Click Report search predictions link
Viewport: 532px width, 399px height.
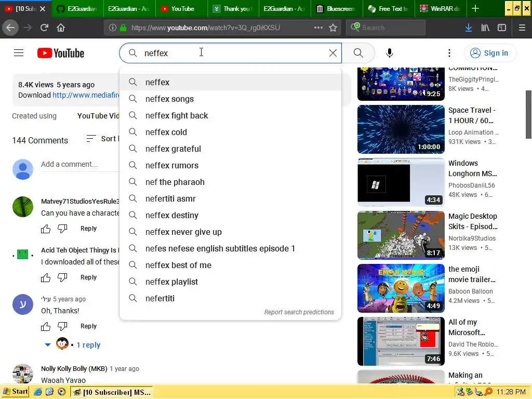pos(299,312)
